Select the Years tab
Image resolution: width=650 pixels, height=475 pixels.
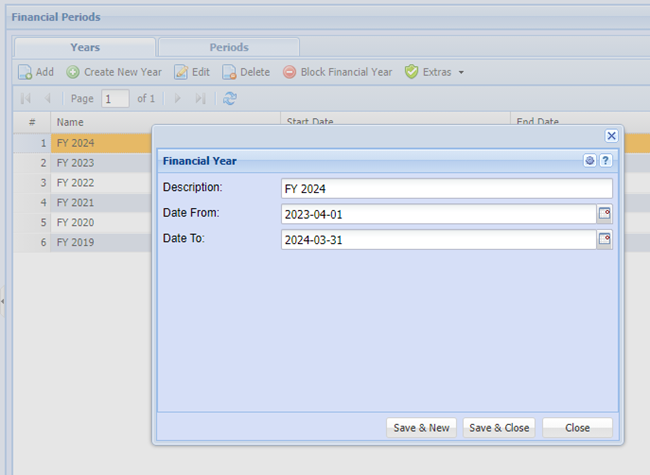(85, 47)
